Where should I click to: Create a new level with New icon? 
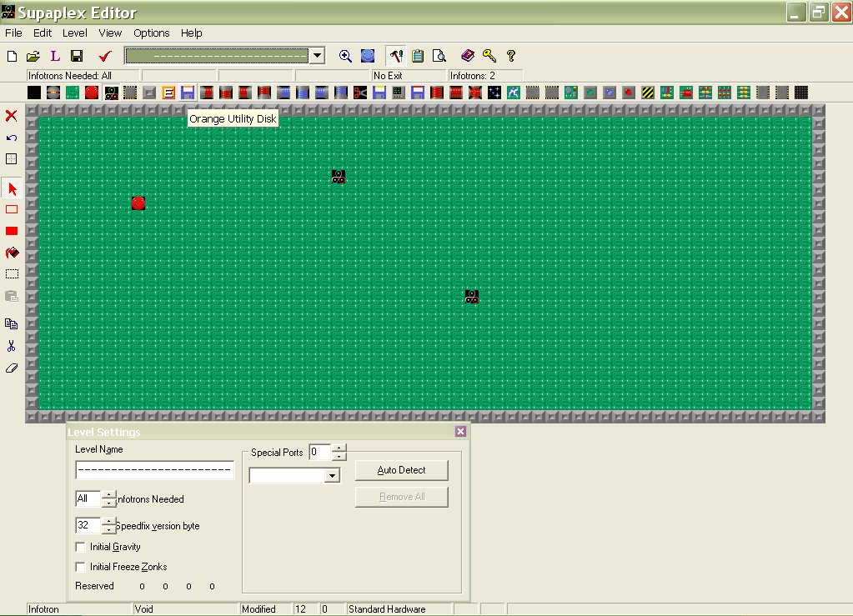[x=12, y=56]
